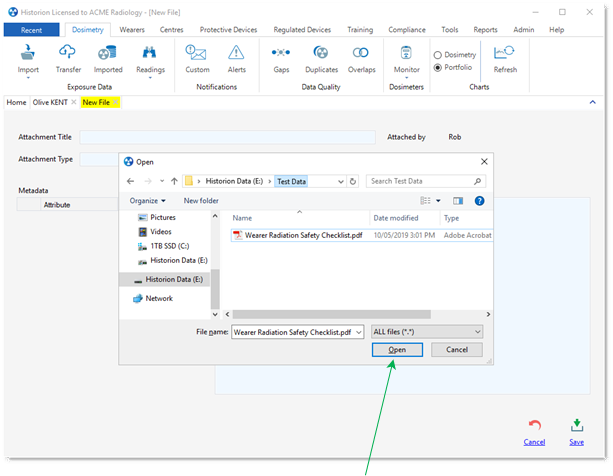613x476 pixels.
Task: Select 1TB SSD (C:) drive
Action: click(x=170, y=246)
